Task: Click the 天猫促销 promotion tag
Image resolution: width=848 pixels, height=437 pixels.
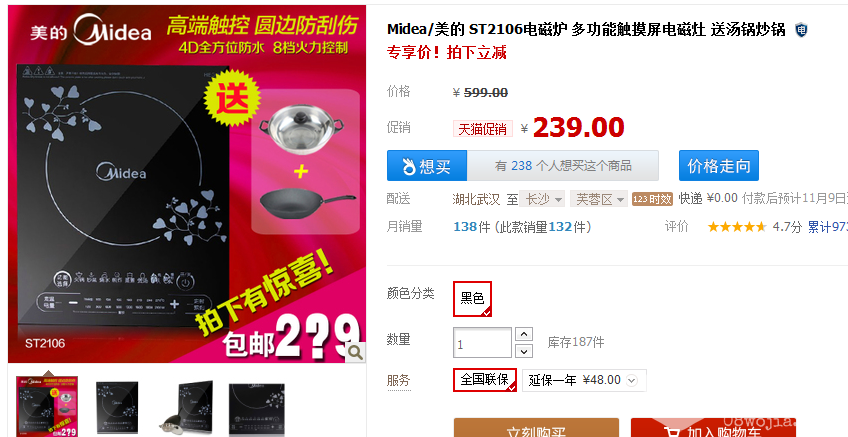Action: pos(482,129)
